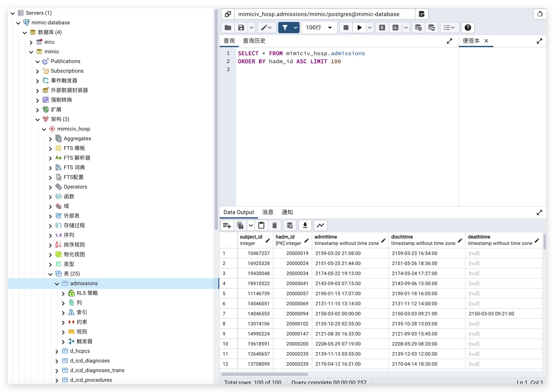
Task: Click the reset layout icon
Action: (540, 14)
